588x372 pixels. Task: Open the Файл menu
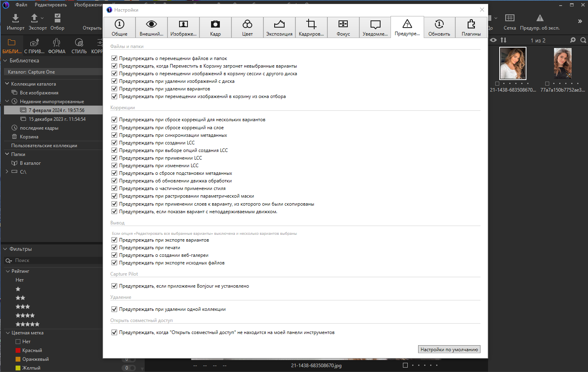[x=21, y=4]
